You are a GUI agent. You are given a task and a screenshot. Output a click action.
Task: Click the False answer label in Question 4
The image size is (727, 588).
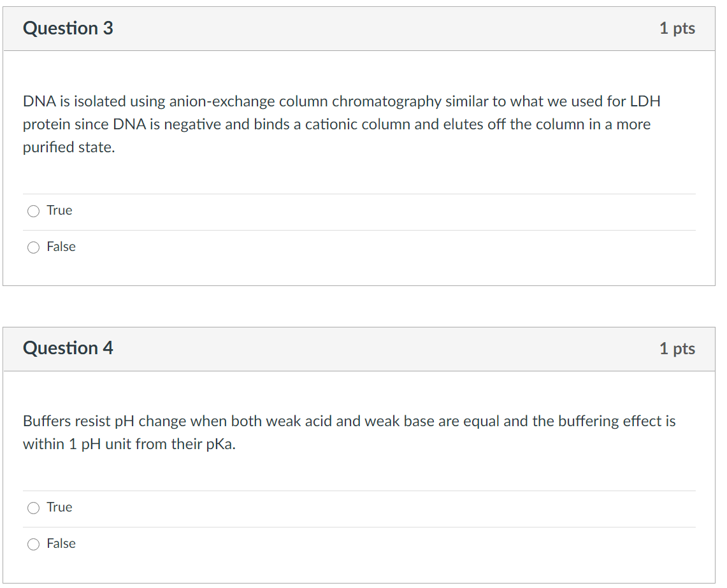tap(61, 543)
